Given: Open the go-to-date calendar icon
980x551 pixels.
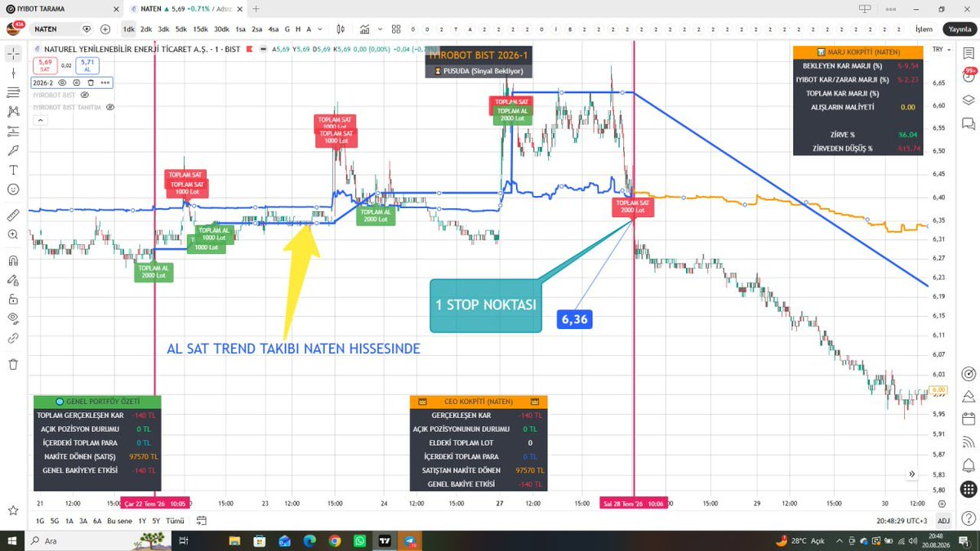Looking at the screenshot, I should (202, 521).
